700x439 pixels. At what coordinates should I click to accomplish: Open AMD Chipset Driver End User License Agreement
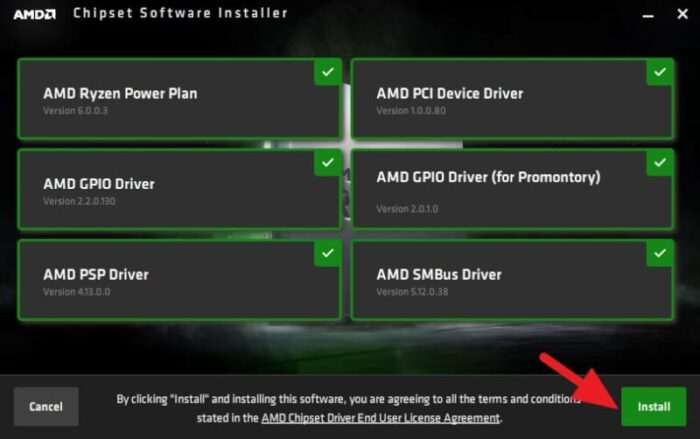(x=380, y=418)
